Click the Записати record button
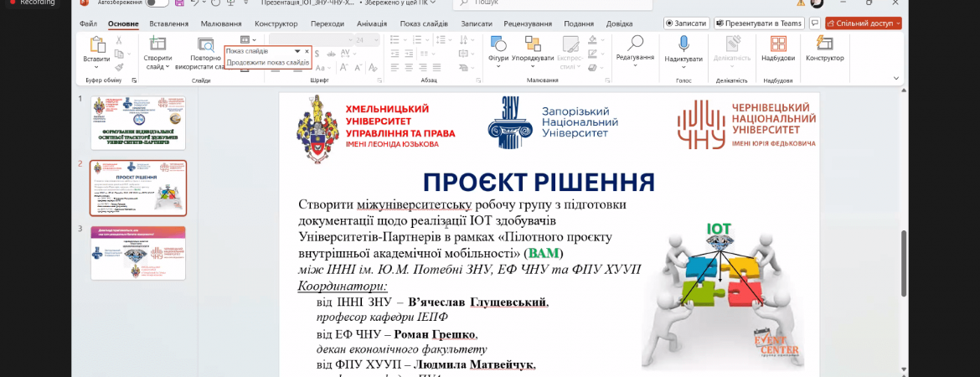980x377 pixels. 686,23
